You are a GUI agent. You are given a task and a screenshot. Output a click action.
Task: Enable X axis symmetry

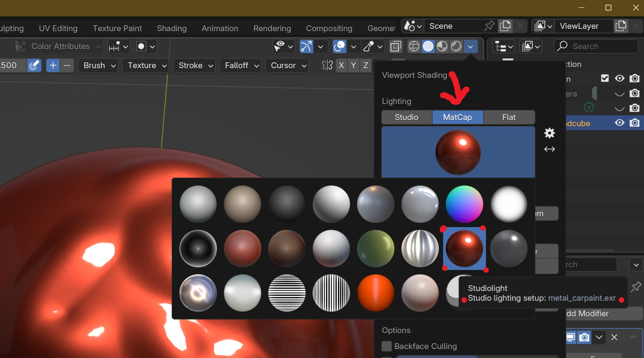[x=341, y=65]
